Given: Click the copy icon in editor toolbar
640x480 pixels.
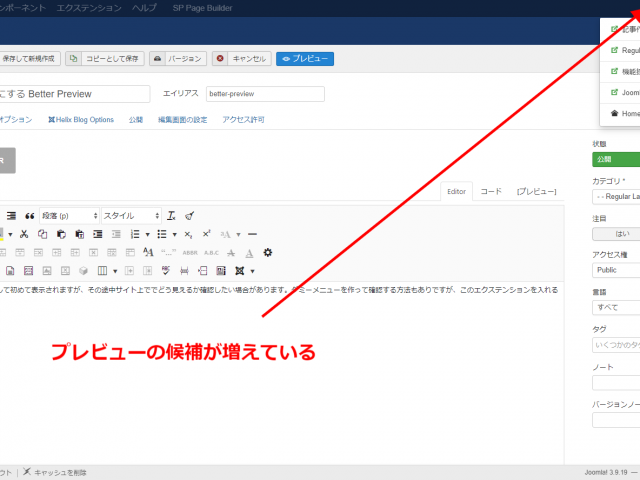Looking at the screenshot, I should (x=42, y=234).
